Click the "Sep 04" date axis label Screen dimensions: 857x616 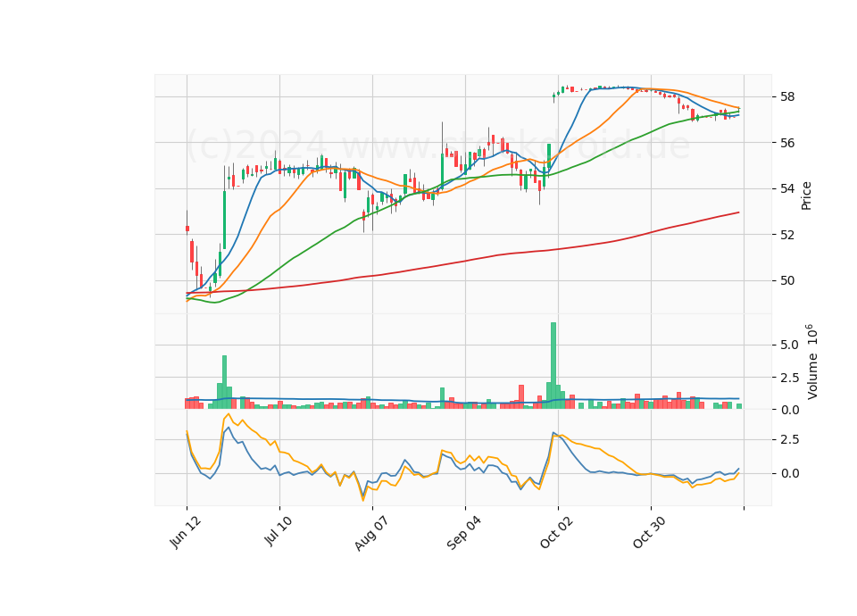[464, 533]
